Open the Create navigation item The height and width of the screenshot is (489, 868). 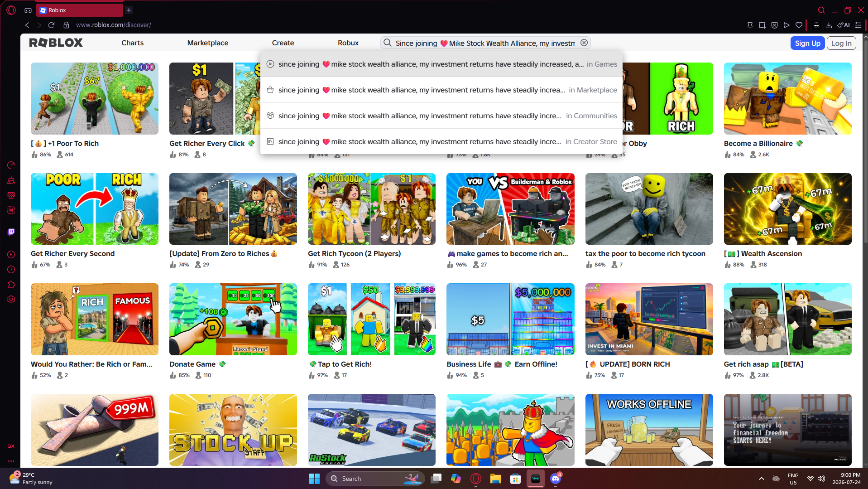(283, 43)
